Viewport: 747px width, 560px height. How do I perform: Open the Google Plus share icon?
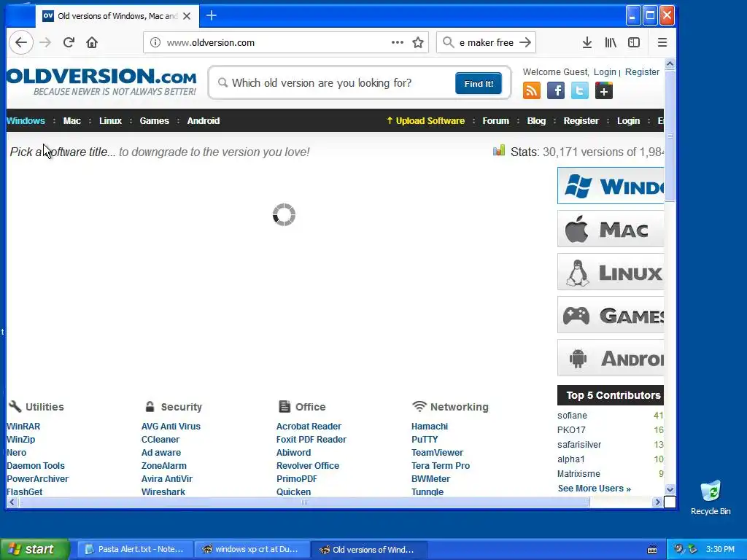tap(603, 90)
